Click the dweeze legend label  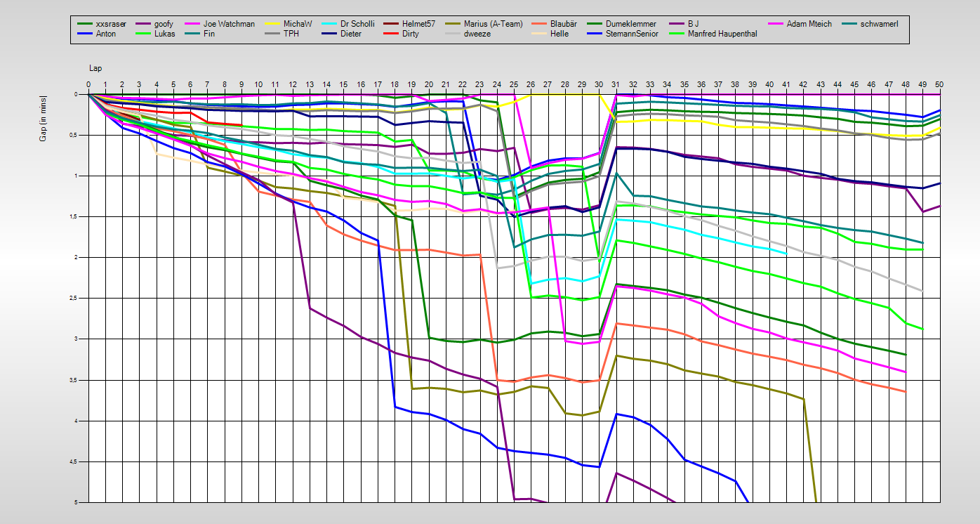[478, 34]
